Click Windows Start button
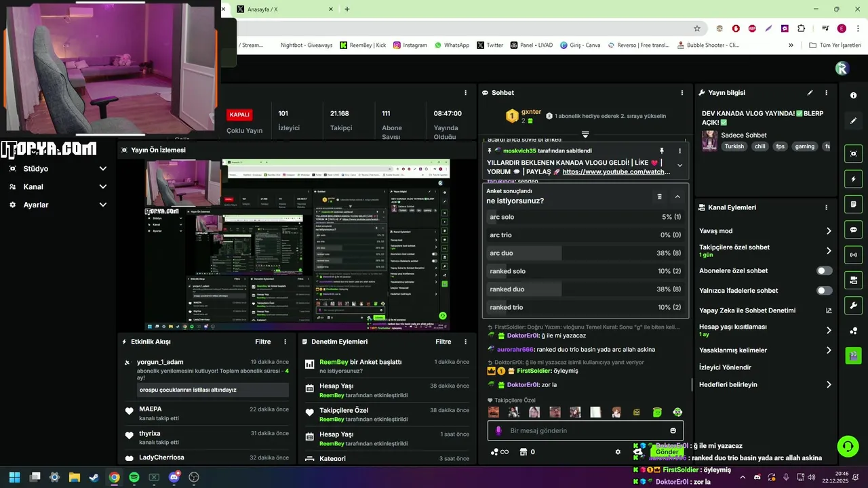This screenshot has height=488, width=868. pos(14,477)
